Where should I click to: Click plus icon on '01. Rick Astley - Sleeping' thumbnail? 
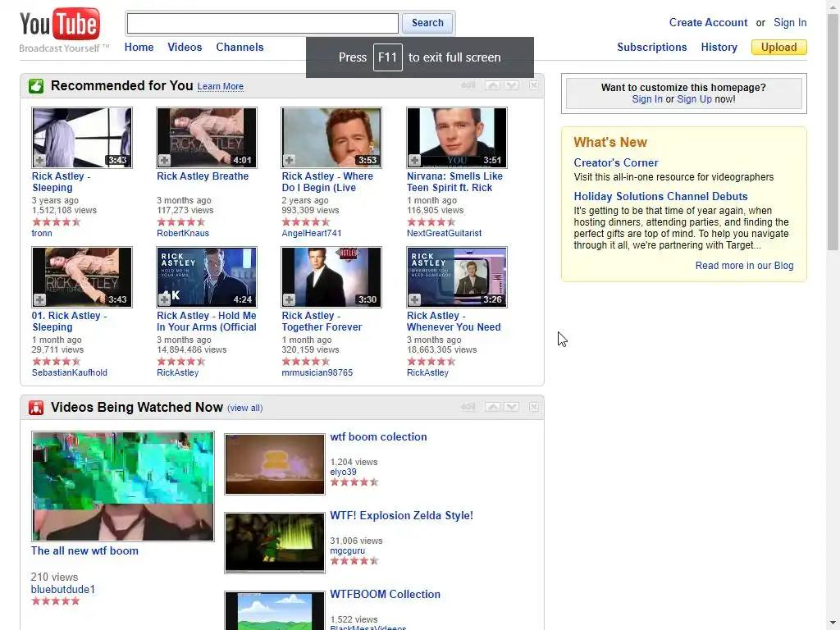(x=40, y=299)
